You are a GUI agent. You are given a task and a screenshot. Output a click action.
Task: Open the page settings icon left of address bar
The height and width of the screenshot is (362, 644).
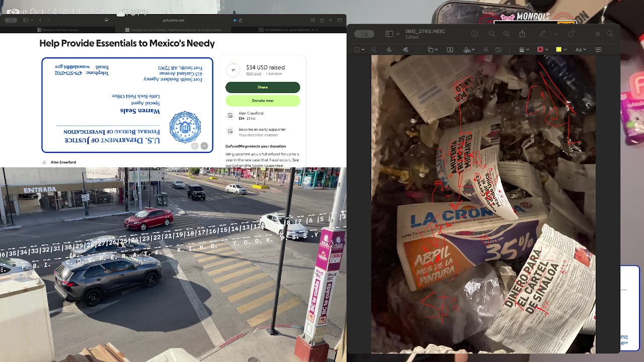click(106, 20)
